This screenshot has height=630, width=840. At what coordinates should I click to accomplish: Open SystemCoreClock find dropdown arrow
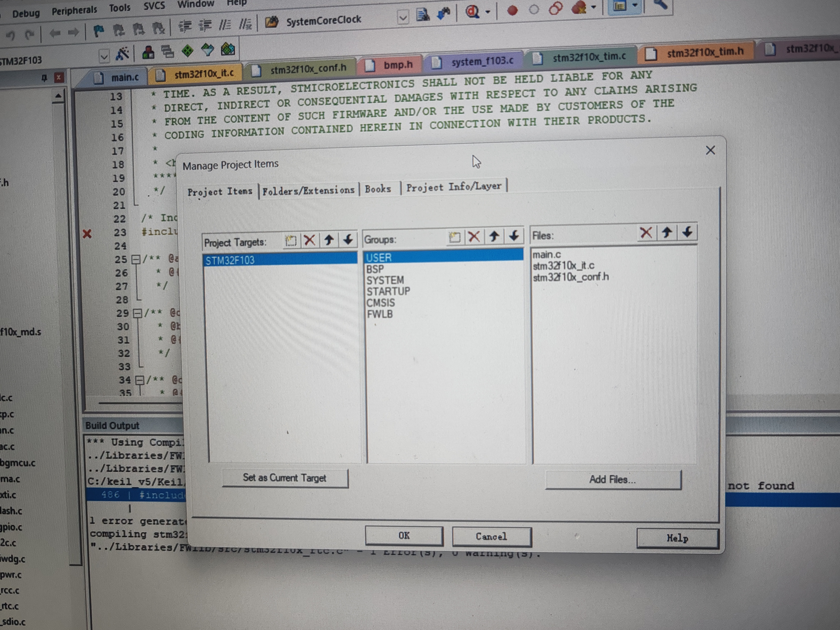coord(403,17)
